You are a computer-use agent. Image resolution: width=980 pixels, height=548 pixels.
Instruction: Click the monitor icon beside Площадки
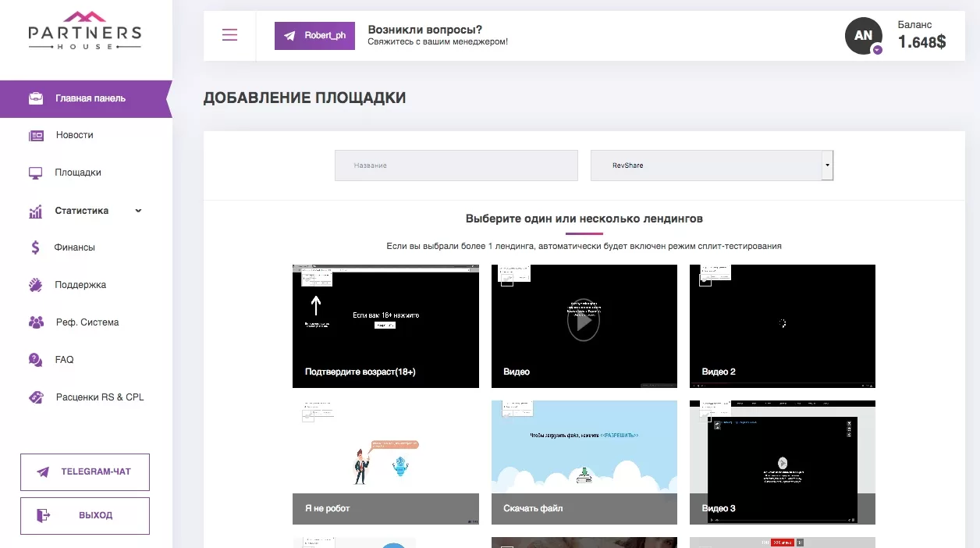coord(36,173)
